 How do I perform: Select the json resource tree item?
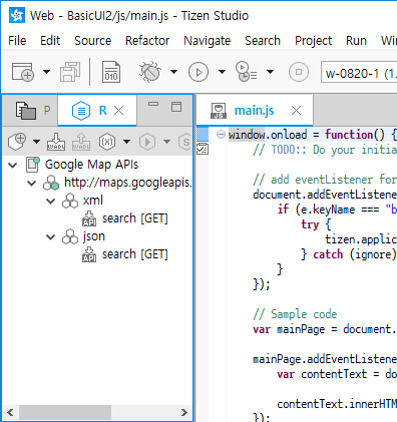94,237
